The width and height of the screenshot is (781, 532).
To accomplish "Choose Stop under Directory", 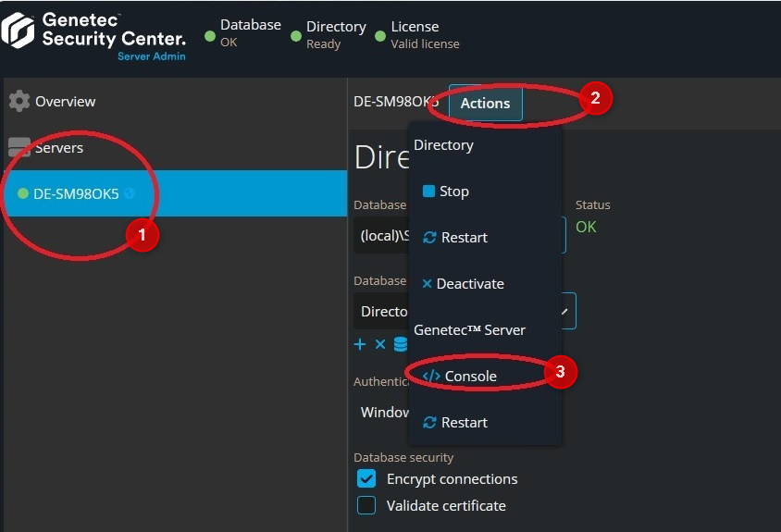I will point(446,192).
